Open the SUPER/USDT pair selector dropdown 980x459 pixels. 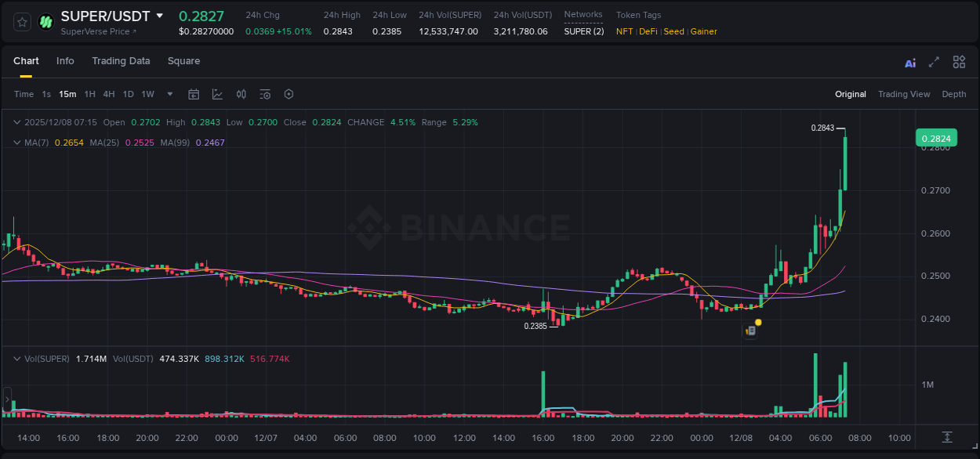point(160,16)
